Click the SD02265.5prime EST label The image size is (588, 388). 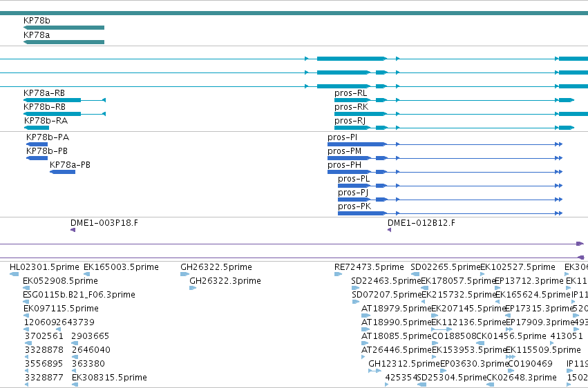[446, 267]
